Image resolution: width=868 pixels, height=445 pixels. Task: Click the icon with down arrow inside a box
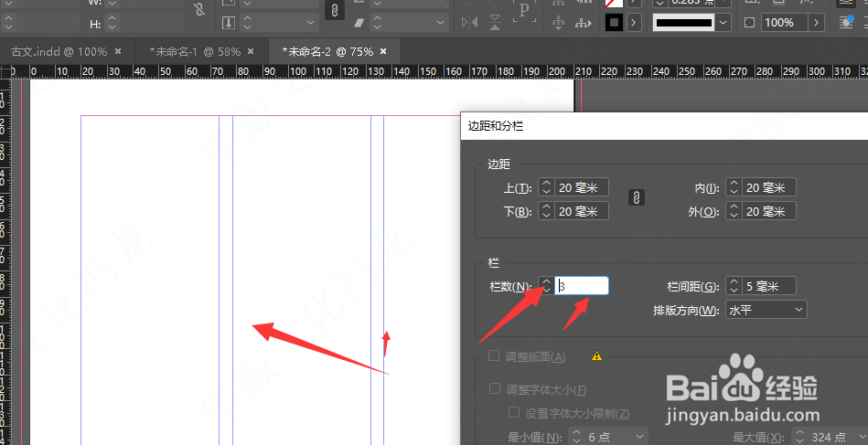click(228, 23)
